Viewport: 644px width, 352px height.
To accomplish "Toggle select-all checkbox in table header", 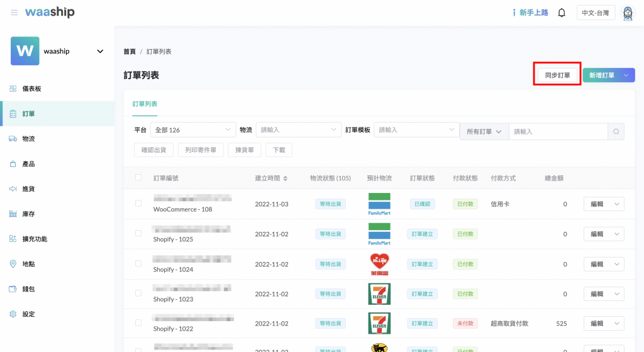I will click(138, 178).
